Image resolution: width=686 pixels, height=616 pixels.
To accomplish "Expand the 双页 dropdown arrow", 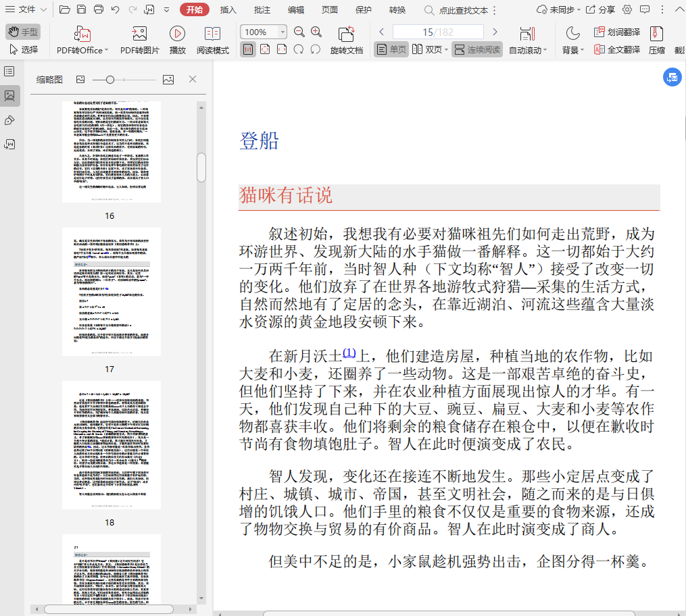I will click(x=446, y=50).
